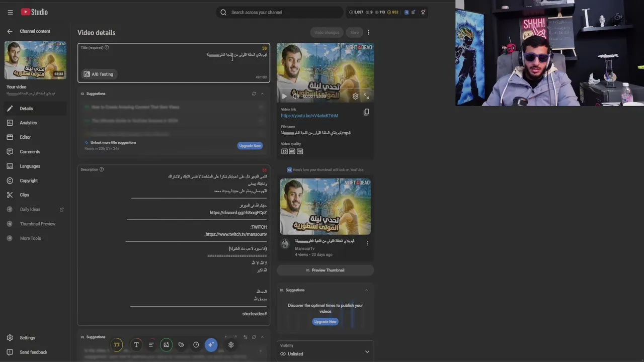
Task: Refresh the title Suggestions panel
Action: pos(254,94)
